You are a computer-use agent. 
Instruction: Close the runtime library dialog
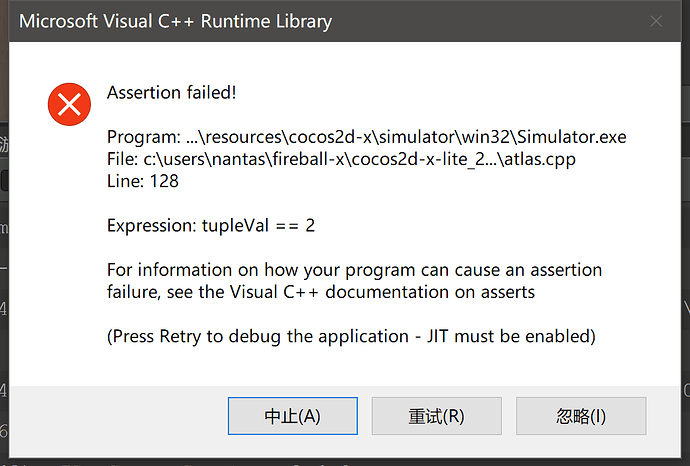tap(656, 21)
